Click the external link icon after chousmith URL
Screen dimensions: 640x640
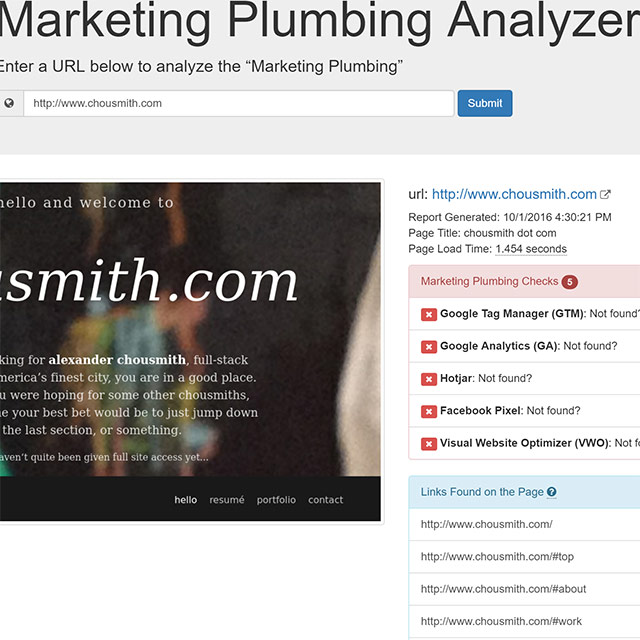point(605,195)
